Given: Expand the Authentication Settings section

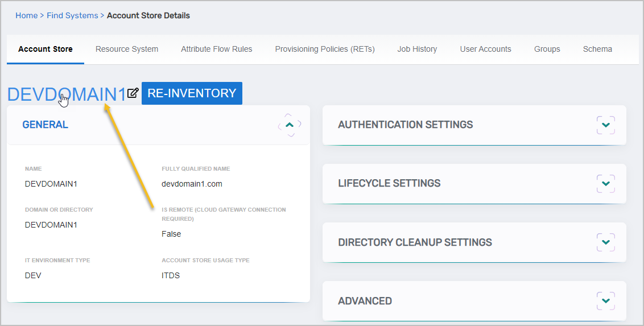Looking at the screenshot, I should point(605,125).
